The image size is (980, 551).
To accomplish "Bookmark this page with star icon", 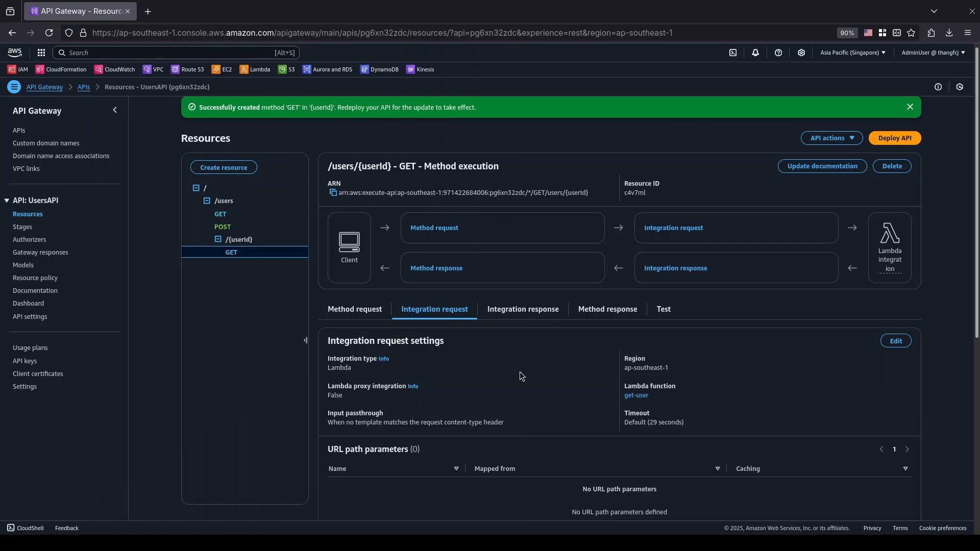I will [x=911, y=33].
